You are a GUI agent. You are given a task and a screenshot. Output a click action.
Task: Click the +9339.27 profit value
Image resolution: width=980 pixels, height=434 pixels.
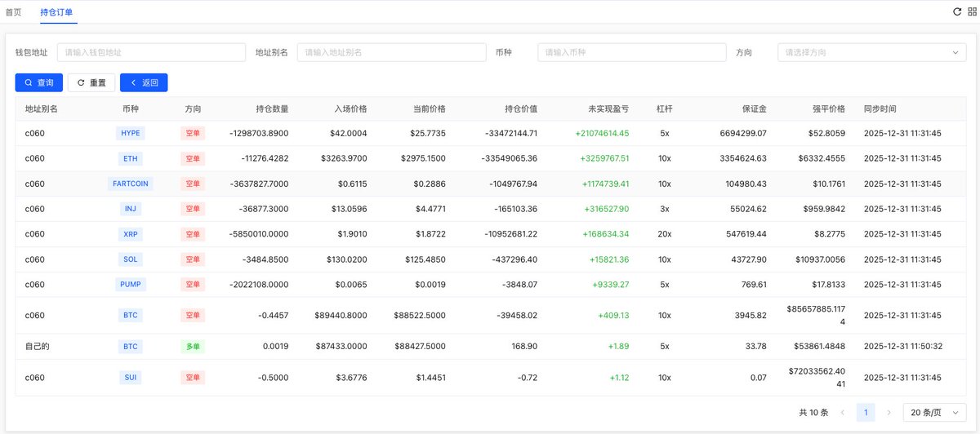coord(611,285)
